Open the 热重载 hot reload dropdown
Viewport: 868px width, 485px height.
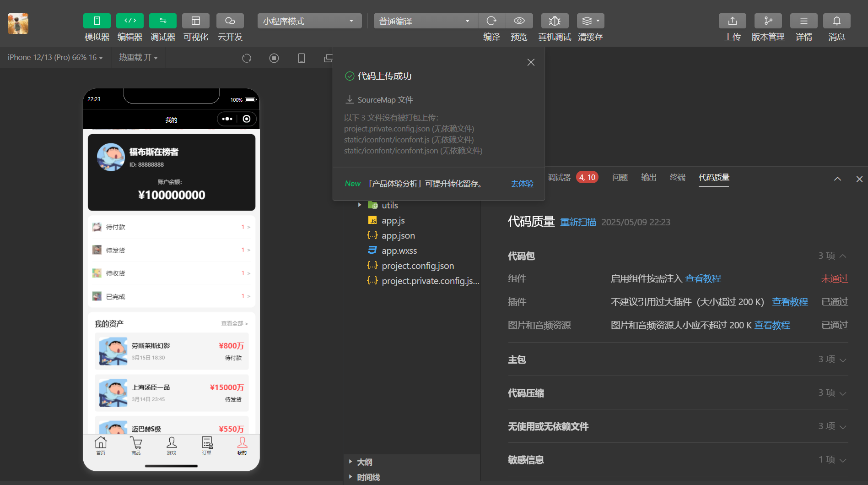(x=138, y=58)
